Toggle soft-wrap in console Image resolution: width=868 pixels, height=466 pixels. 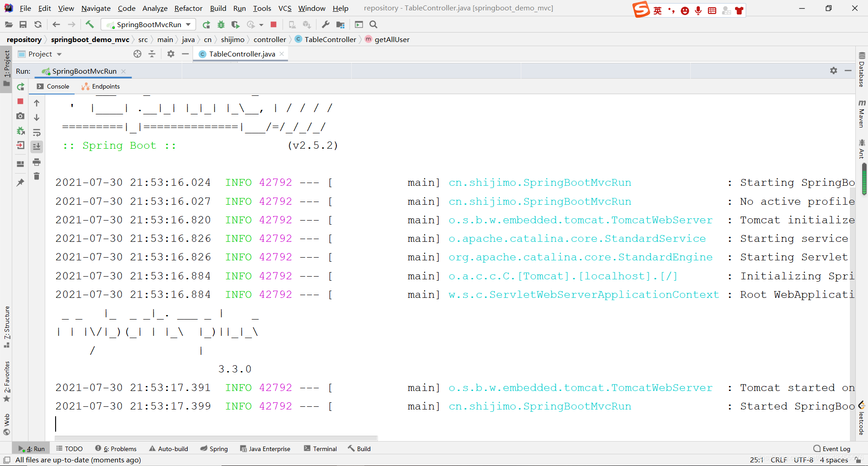(x=37, y=132)
